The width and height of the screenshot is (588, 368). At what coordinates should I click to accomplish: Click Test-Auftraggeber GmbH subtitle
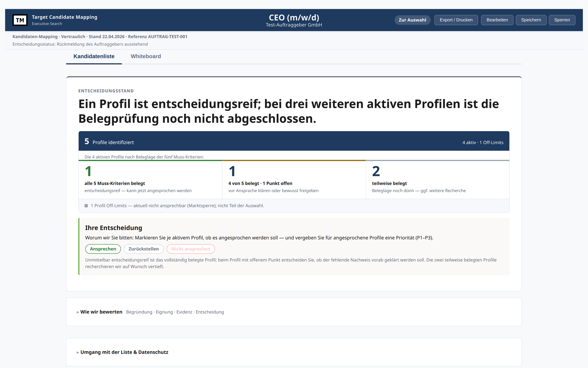(294, 25)
